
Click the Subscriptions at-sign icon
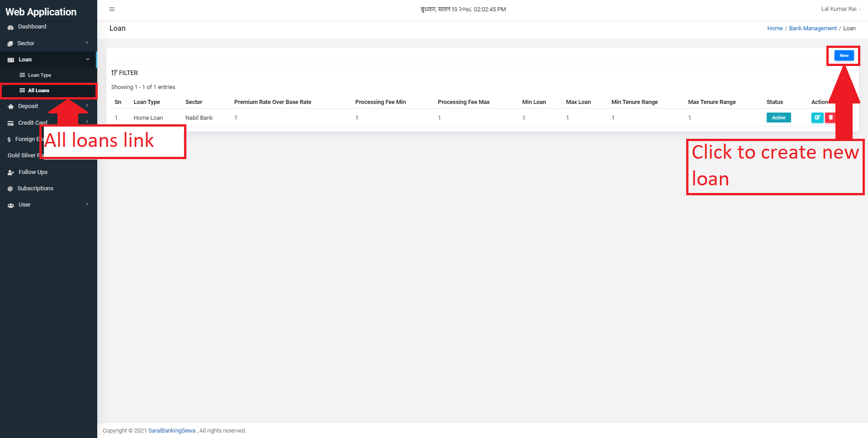pyautogui.click(x=10, y=188)
